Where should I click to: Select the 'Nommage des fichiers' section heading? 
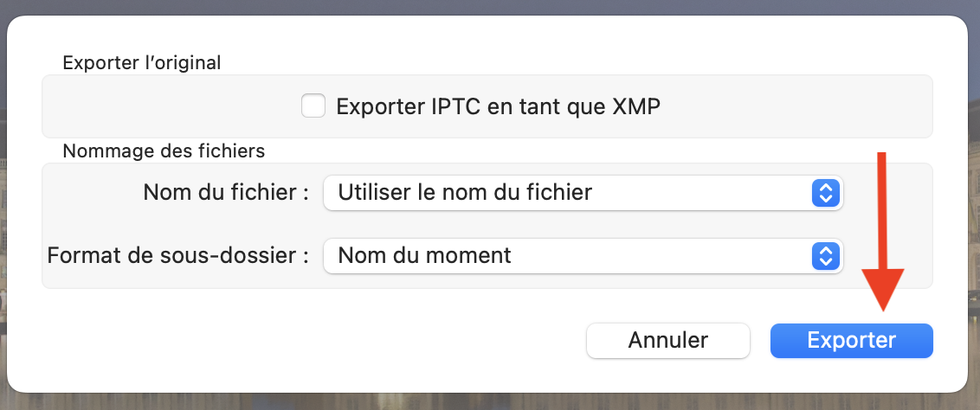(164, 151)
